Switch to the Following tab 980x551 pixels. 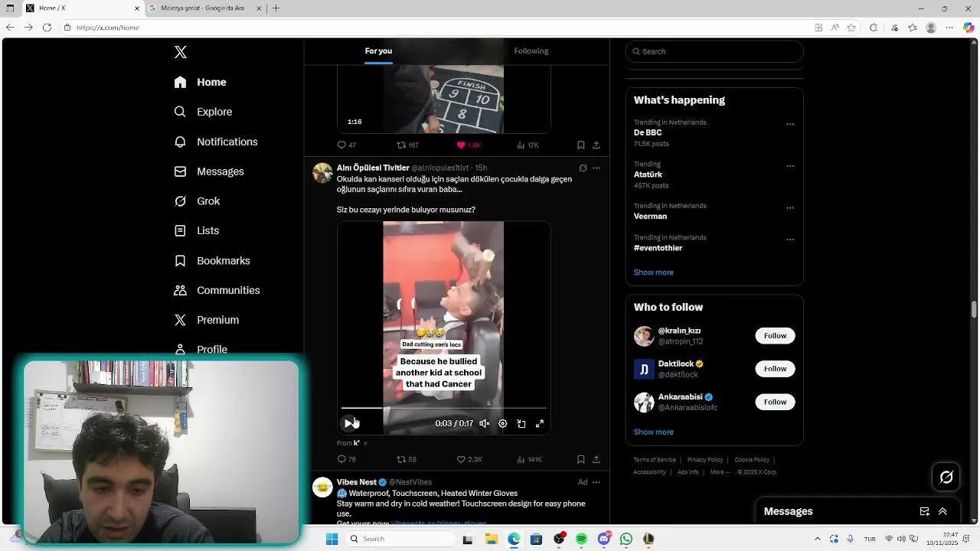(531, 51)
